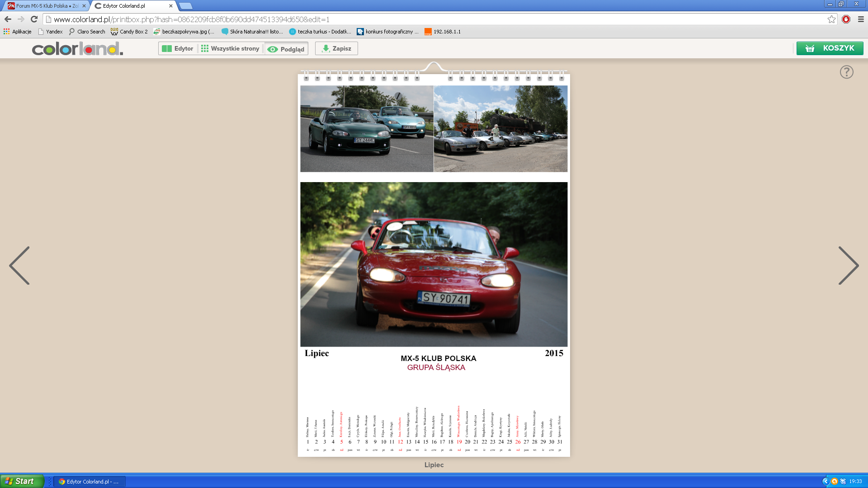Image resolution: width=868 pixels, height=488 pixels.
Task: Close the Forum MX-5 Klub Polska tab
Action: pos(84,6)
